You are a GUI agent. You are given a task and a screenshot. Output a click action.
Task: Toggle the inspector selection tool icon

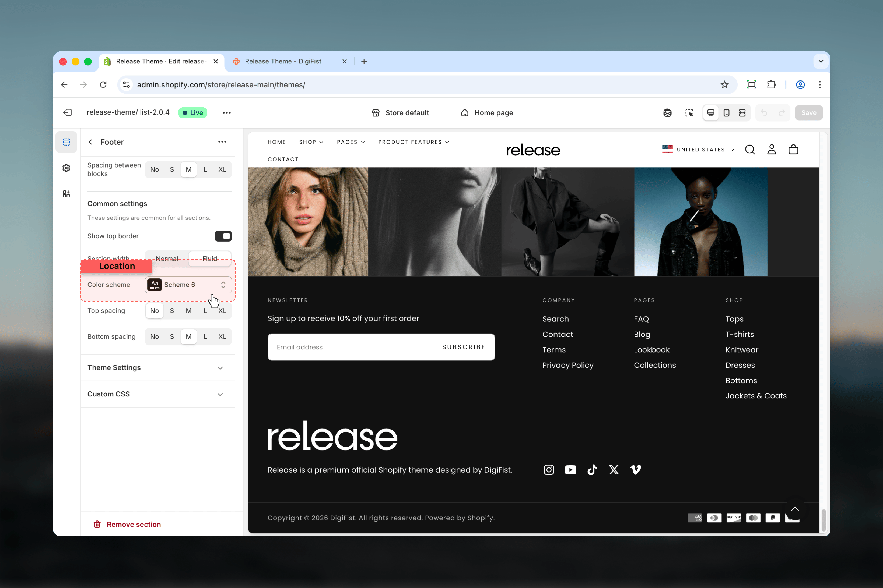pos(689,112)
